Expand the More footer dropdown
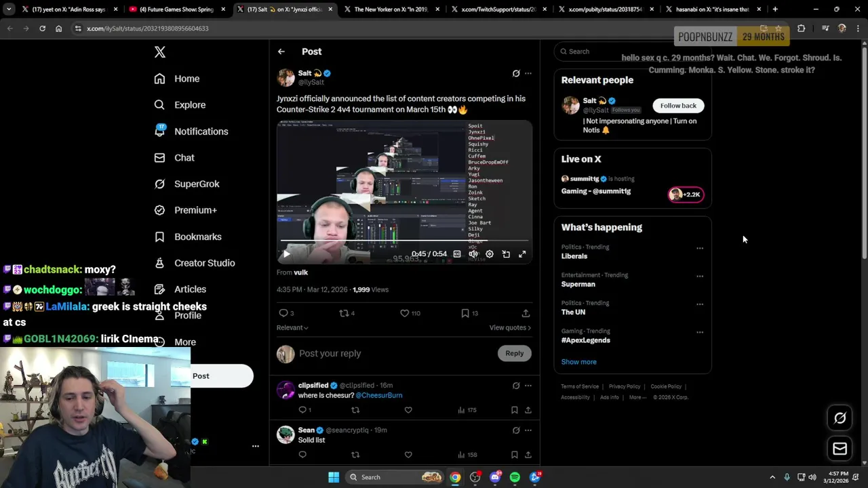 click(x=637, y=397)
